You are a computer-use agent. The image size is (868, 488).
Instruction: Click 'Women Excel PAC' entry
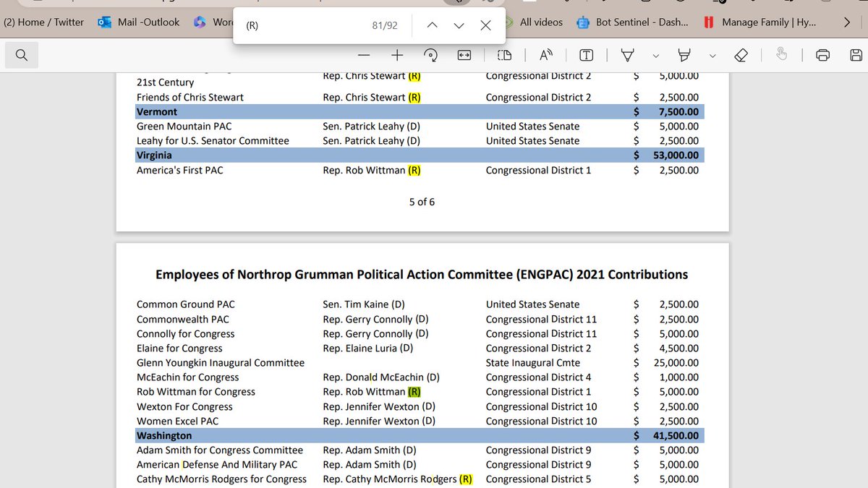coord(177,421)
